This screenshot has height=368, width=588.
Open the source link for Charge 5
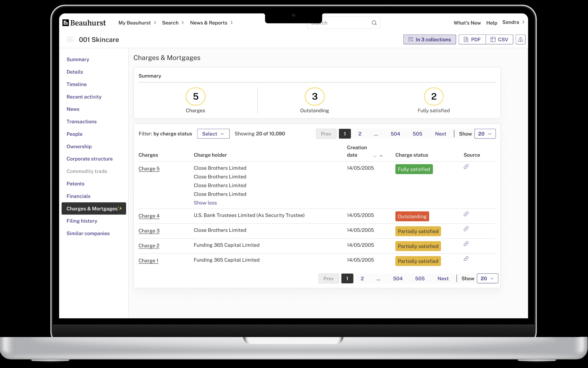[x=466, y=167]
